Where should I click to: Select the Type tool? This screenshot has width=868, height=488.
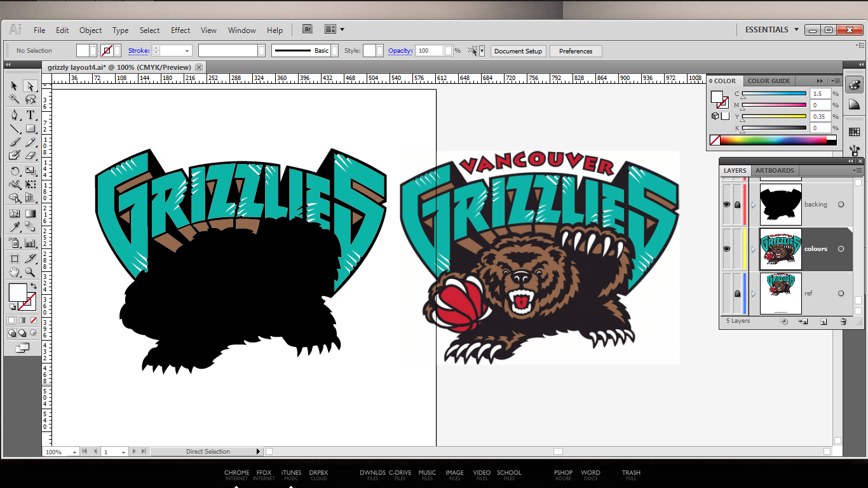pyautogui.click(x=30, y=114)
